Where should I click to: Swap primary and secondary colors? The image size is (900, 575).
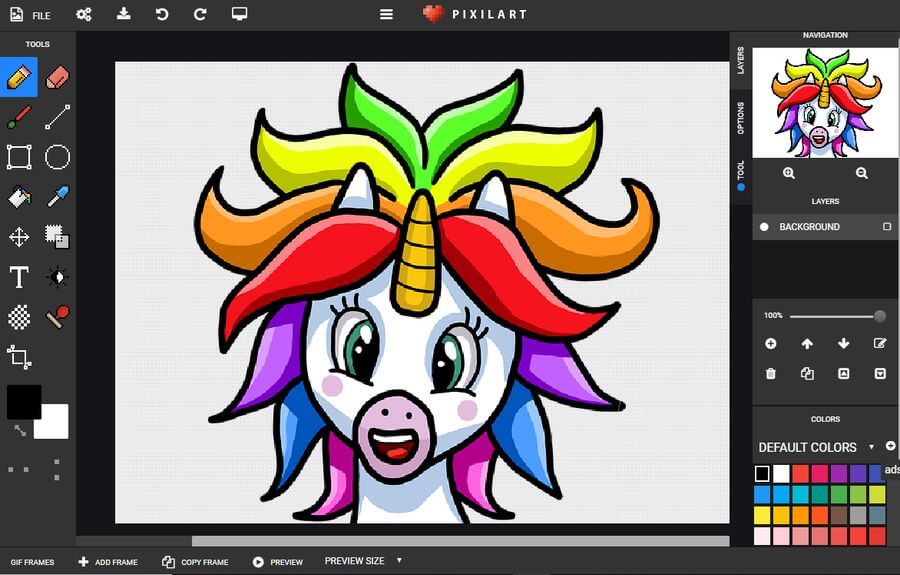(20, 430)
